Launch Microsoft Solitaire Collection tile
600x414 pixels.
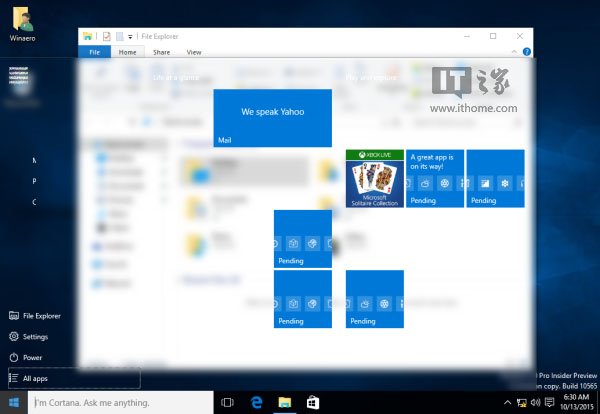tap(374, 178)
